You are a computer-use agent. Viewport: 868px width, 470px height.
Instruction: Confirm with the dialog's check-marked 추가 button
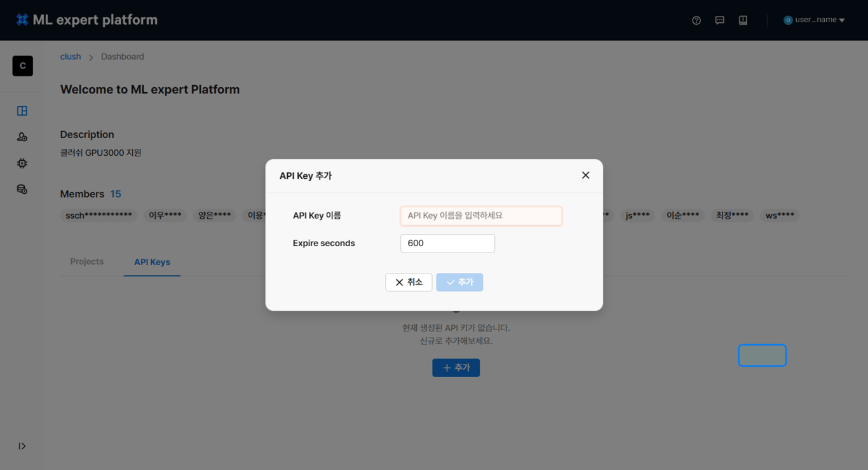[x=459, y=282]
